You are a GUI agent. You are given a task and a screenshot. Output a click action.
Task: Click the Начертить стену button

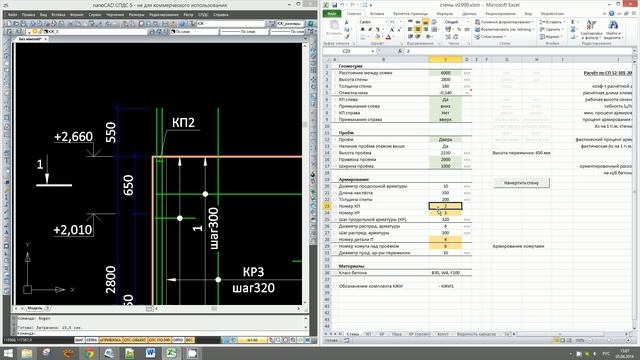pyautogui.click(x=521, y=183)
